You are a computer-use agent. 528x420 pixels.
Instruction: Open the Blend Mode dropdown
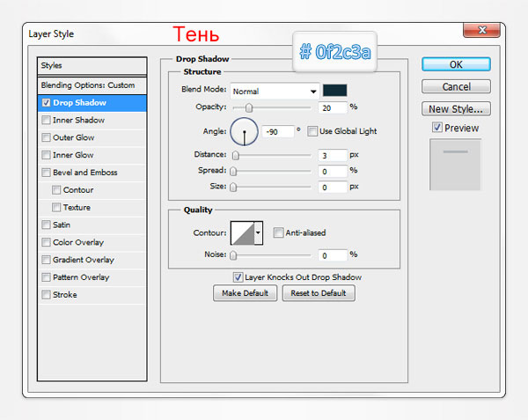coord(275,91)
